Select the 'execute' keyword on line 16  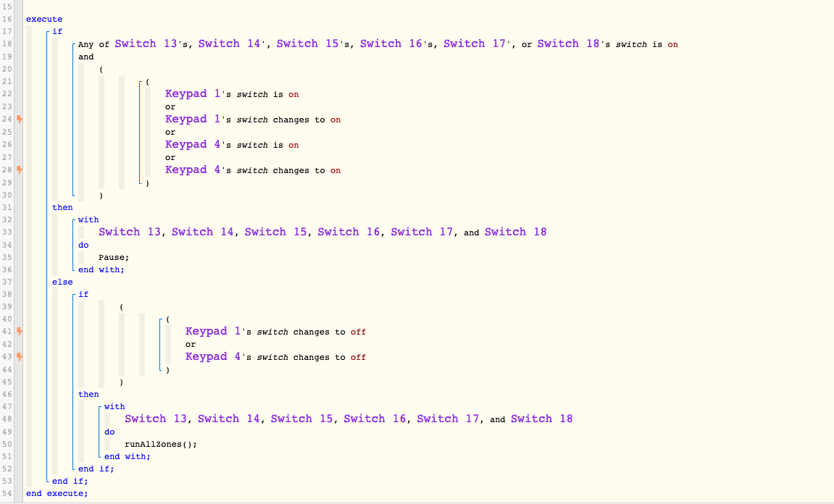[x=44, y=19]
